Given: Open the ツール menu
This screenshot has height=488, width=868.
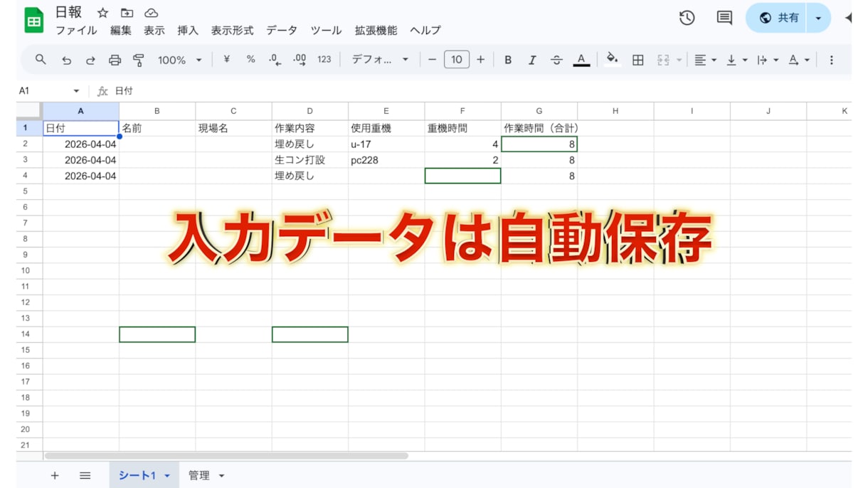Looking at the screenshot, I should (x=326, y=31).
